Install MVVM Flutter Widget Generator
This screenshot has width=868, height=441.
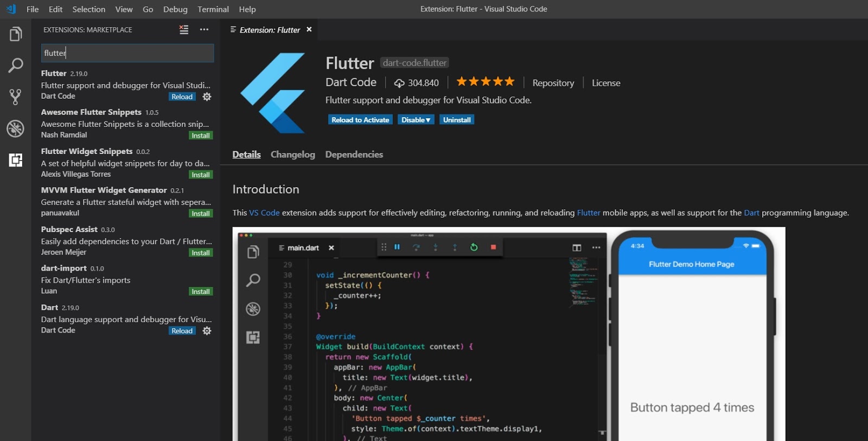pyautogui.click(x=201, y=214)
